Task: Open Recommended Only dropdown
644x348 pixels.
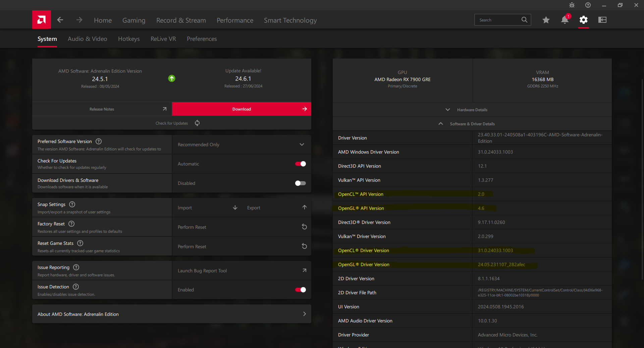Action: coord(241,145)
